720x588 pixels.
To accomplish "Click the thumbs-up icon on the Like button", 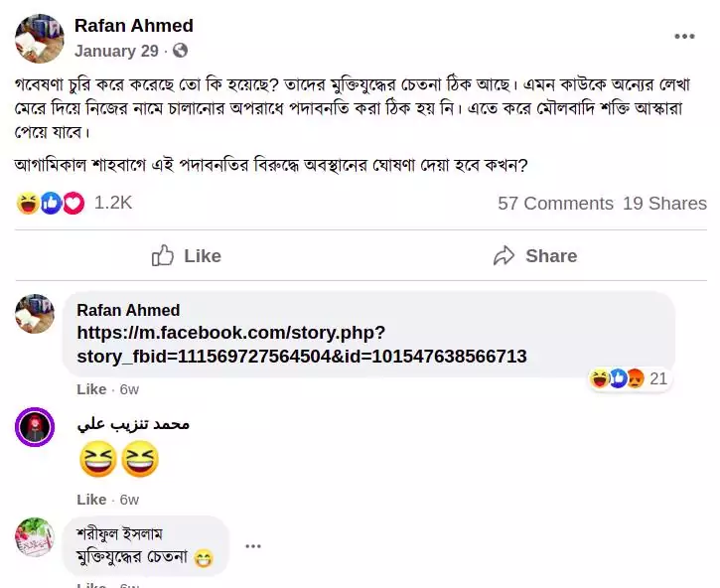I will 163,256.
